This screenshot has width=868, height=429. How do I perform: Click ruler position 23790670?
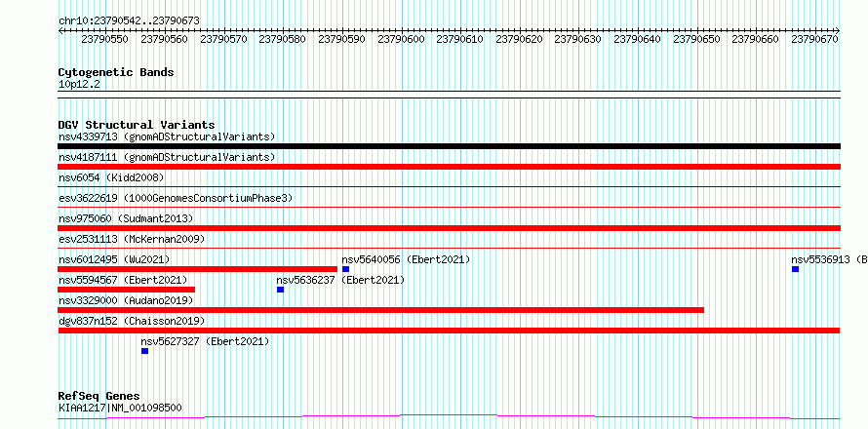coord(815,39)
